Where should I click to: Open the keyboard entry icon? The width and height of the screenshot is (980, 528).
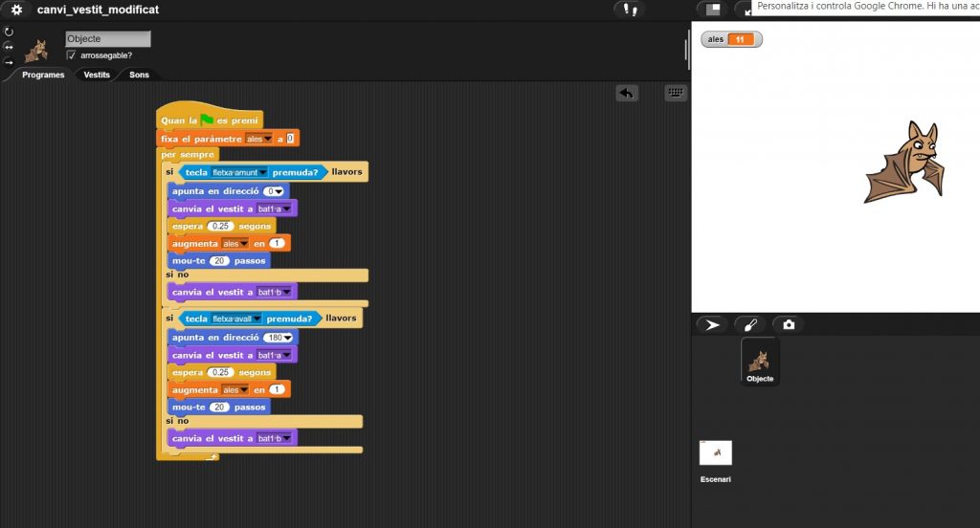coord(676,93)
